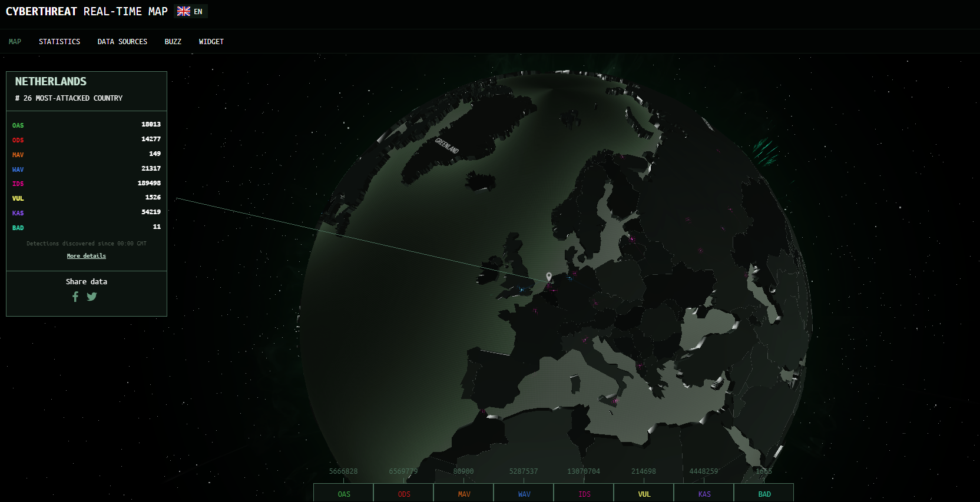Screen dimensions: 980x502
Task: Click the Share data label
Action: [x=87, y=282]
